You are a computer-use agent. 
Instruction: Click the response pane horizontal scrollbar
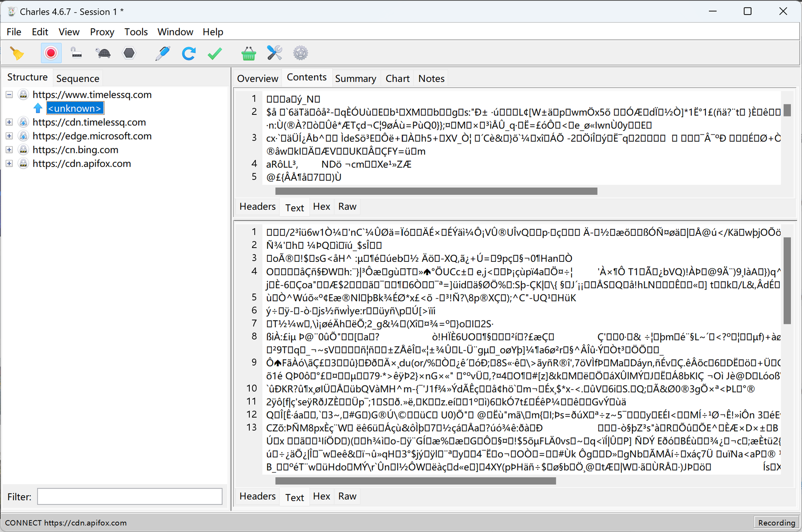(x=416, y=481)
